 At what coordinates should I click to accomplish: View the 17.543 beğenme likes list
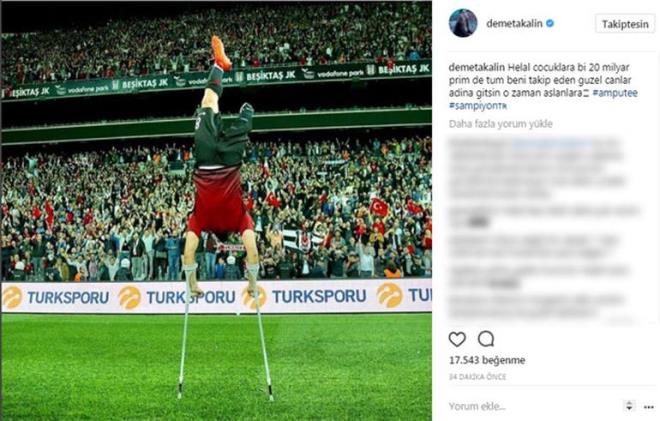[487, 360]
